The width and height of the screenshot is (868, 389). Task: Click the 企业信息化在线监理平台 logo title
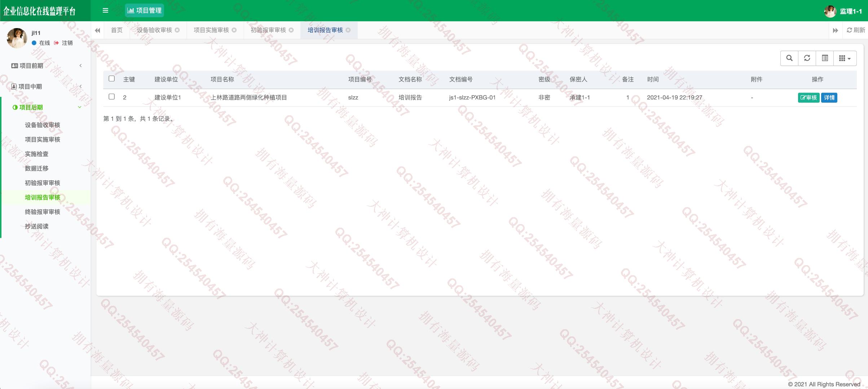(40, 11)
